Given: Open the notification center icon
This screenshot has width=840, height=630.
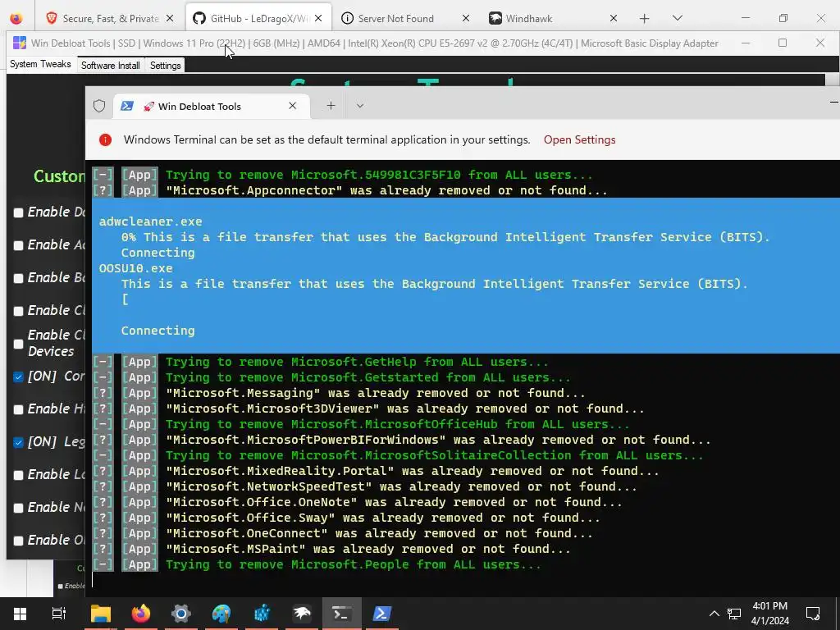Looking at the screenshot, I should [813, 614].
